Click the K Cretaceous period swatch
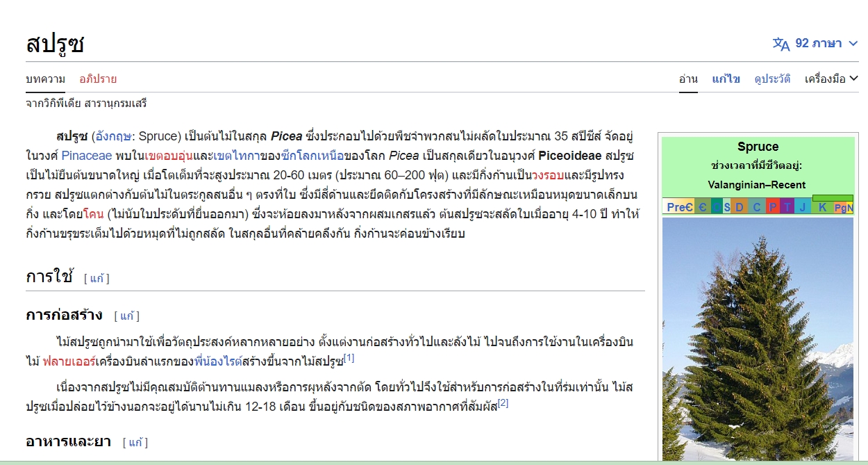Screen dimensions: 868x465 click(x=822, y=207)
